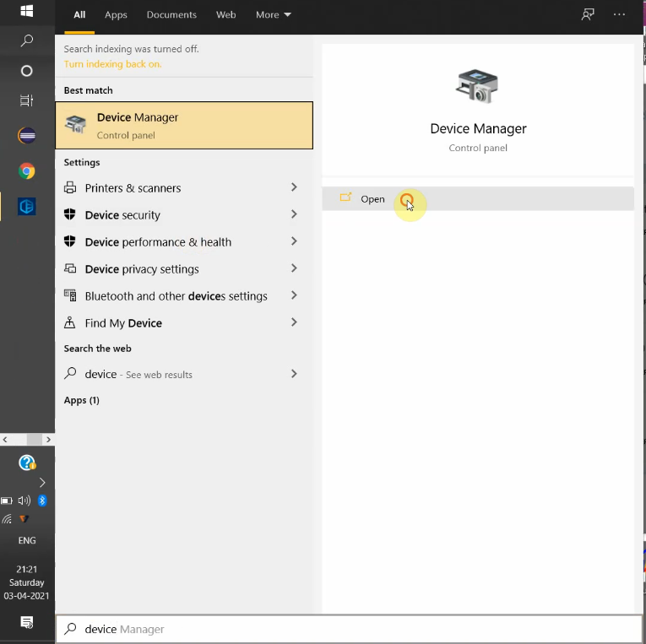
Task: Click the Windows Start button
Action: point(27,11)
